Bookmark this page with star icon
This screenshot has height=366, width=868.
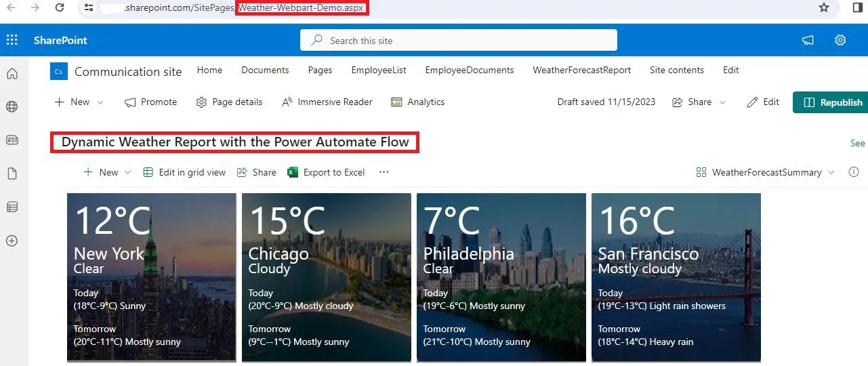pyautogui.click(x=824, y=7)
